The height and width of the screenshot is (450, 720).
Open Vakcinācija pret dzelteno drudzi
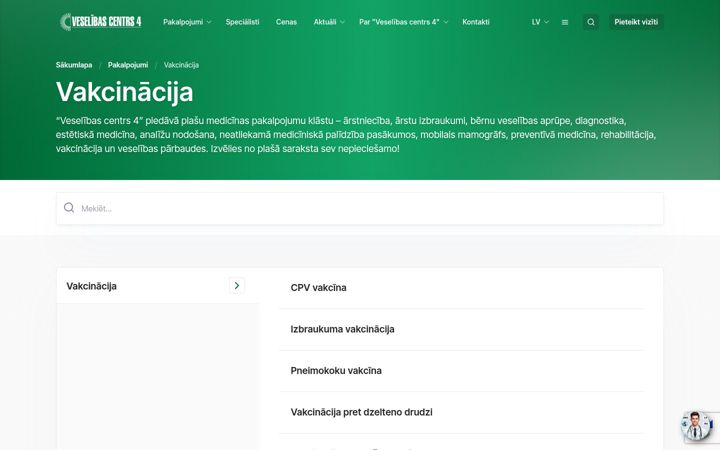(461, 412)
